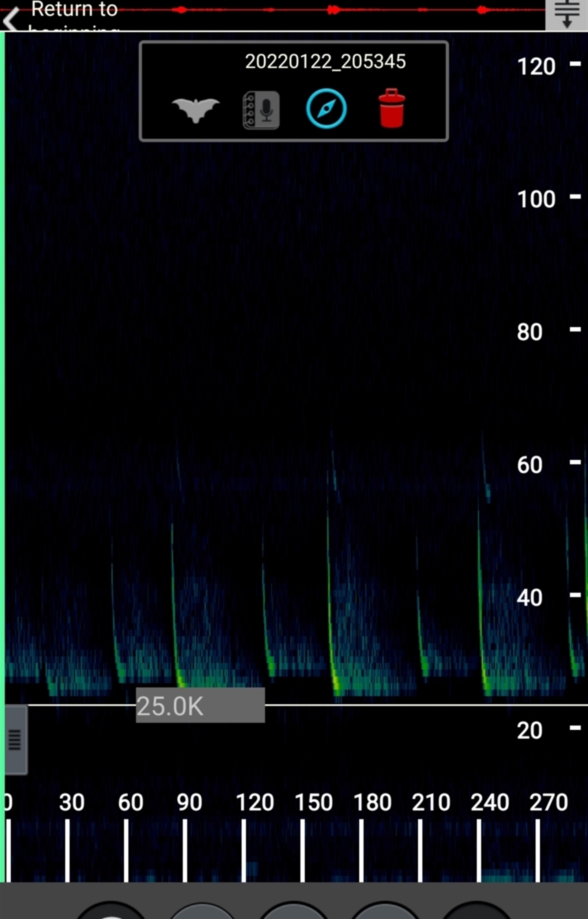Tap the Return to beginning label

[x=74, y=11]
